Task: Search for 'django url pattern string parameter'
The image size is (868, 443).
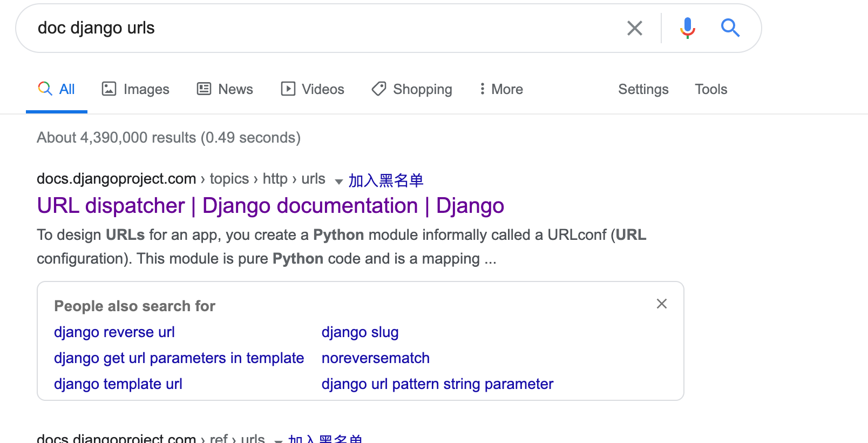Action: 438,384
